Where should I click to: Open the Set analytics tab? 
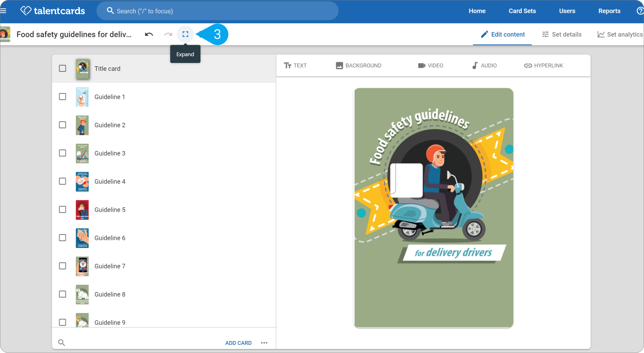tap(620, 34)
